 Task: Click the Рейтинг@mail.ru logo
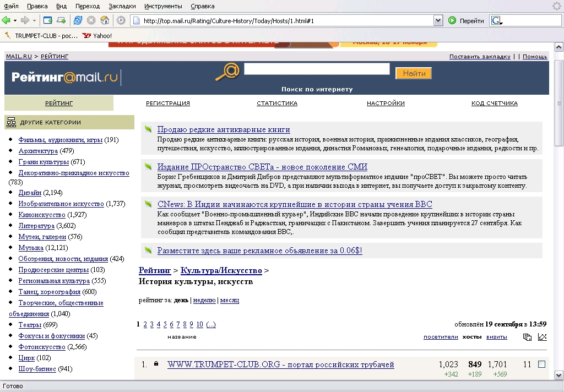click(x=65, y=77)
